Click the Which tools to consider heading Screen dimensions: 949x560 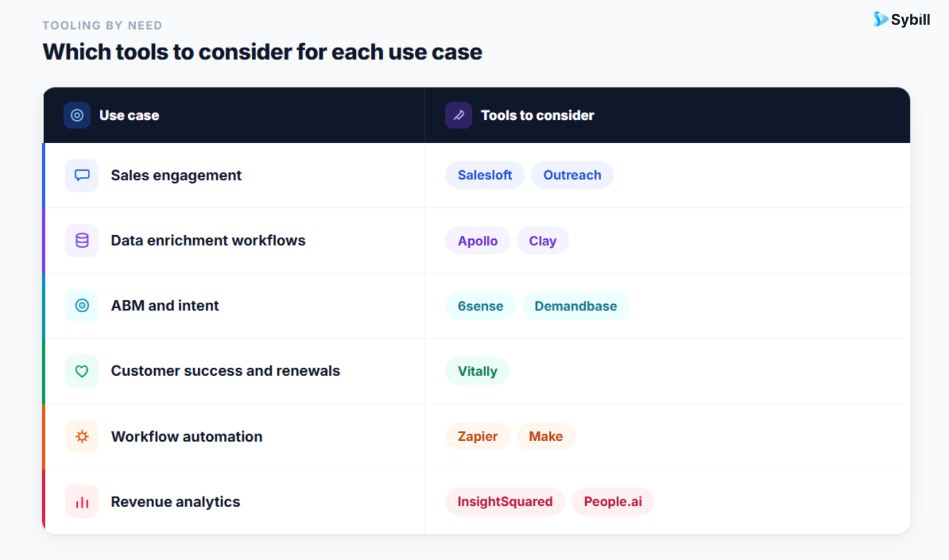pos(262,52)
